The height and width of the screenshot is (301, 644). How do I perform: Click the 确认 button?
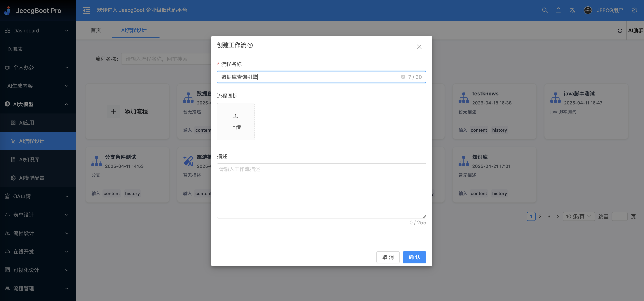pos(414,257)
